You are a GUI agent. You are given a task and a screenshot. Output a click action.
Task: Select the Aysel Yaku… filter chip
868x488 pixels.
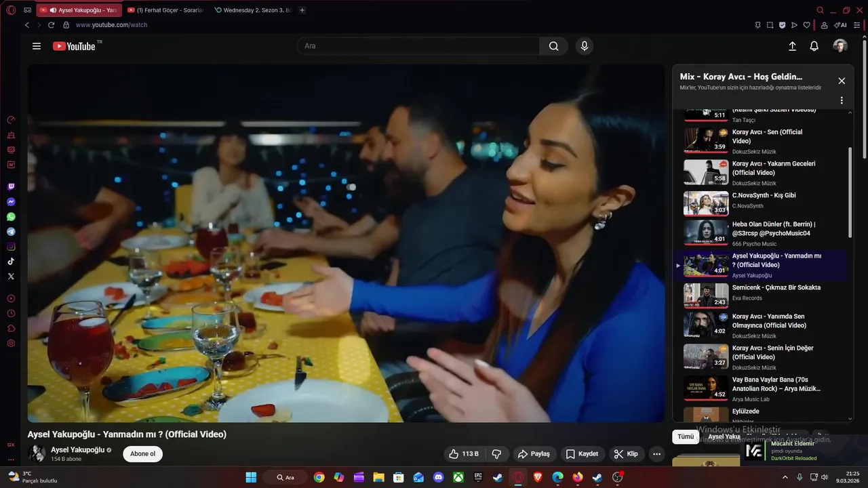(x=724, y=436)
